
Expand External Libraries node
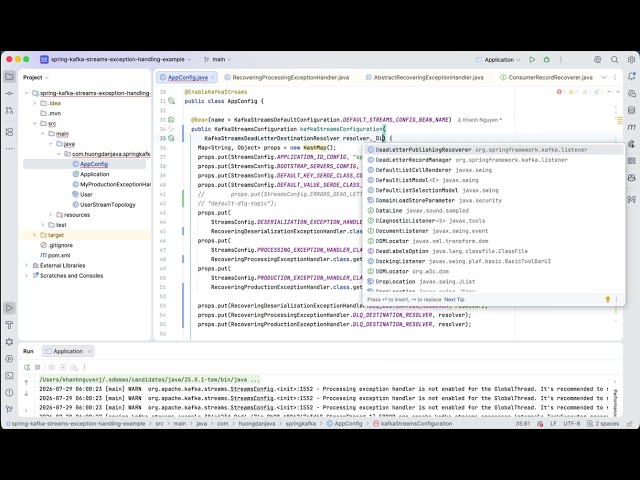pos(27,265)
